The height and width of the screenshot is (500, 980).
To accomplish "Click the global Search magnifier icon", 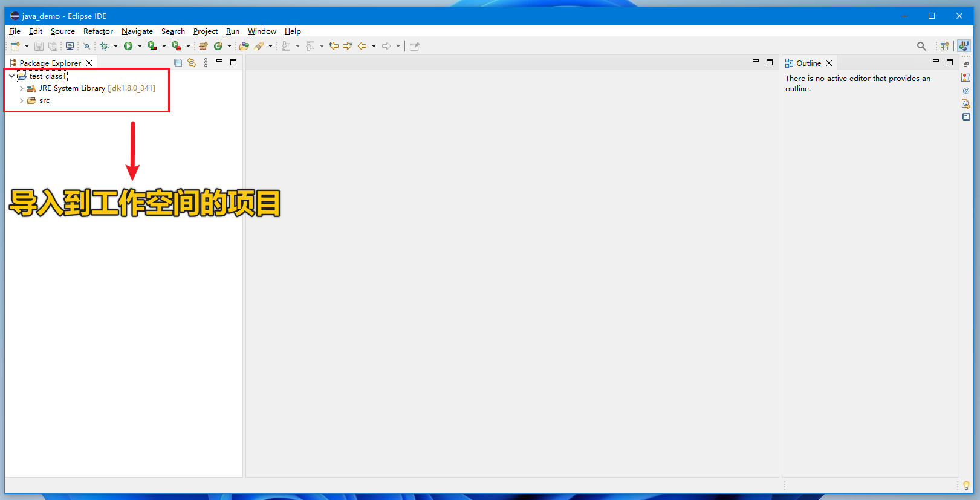I will 921,46.
